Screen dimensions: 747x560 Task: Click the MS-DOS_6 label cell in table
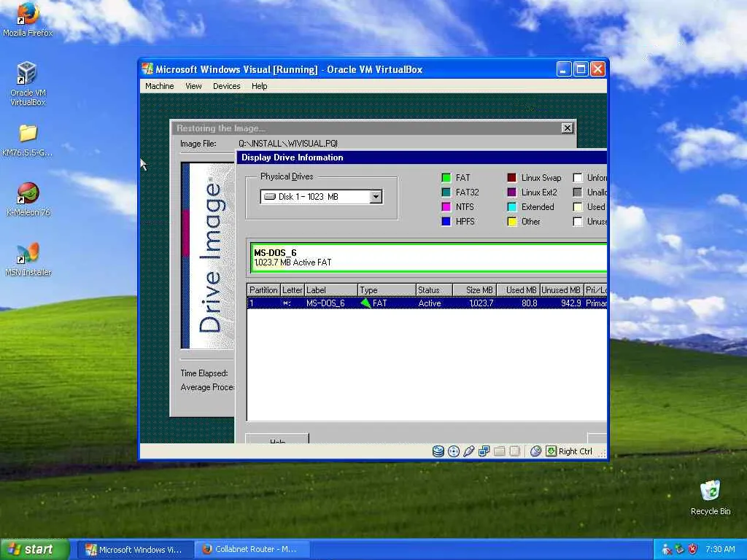[x=325, y=303]
